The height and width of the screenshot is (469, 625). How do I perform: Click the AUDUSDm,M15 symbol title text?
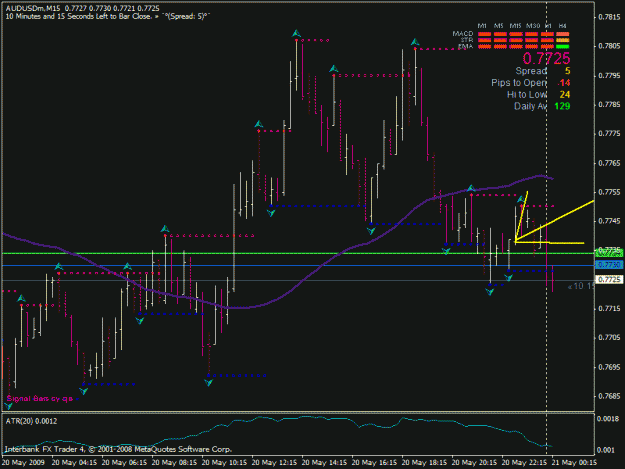33,8
